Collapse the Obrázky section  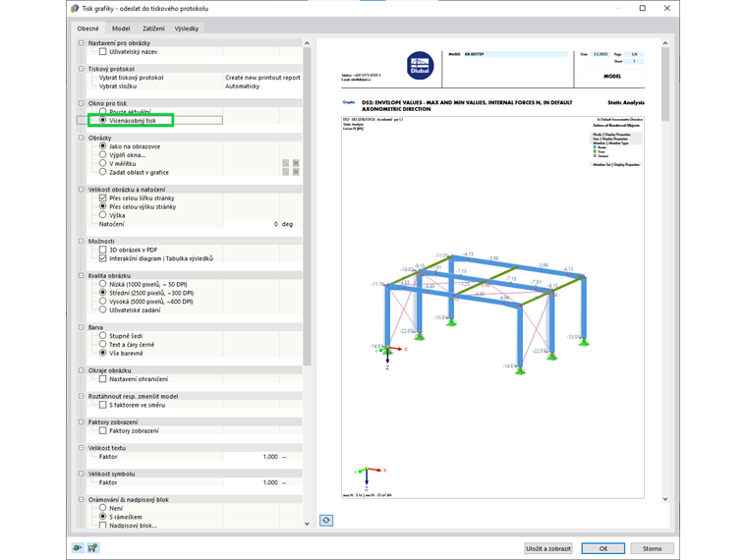(x=81, y=138)
